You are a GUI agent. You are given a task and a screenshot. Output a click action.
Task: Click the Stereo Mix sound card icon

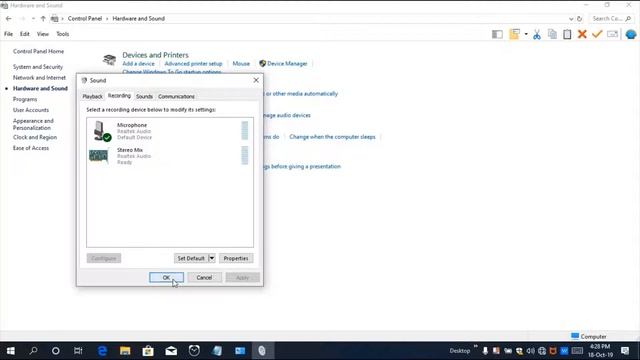pos(99,156)
